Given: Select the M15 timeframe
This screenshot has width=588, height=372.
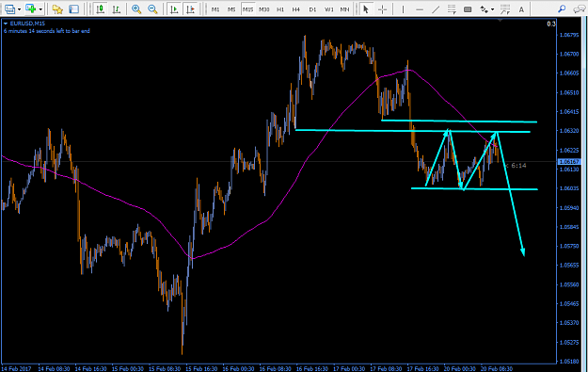Looking at the screenshot, I should [247, 9].
